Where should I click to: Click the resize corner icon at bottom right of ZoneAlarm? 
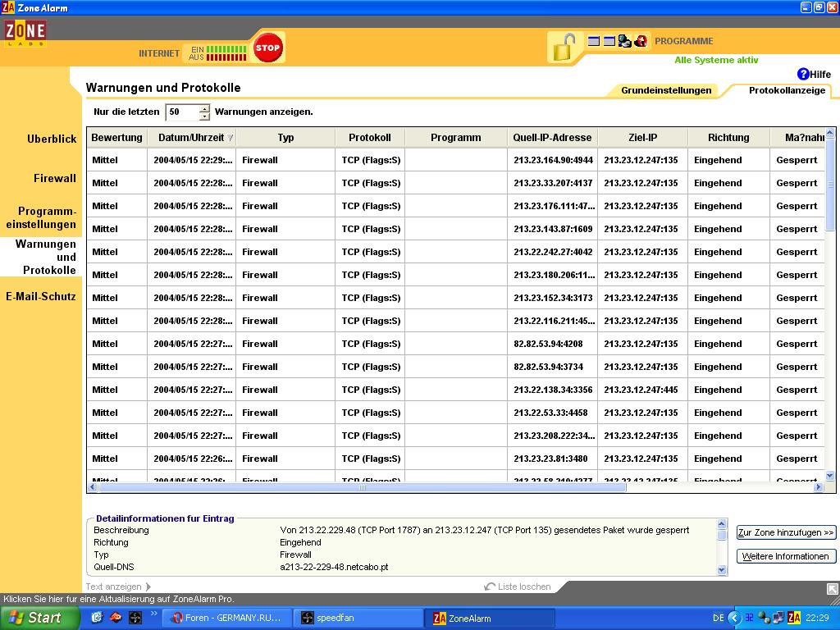833,589
